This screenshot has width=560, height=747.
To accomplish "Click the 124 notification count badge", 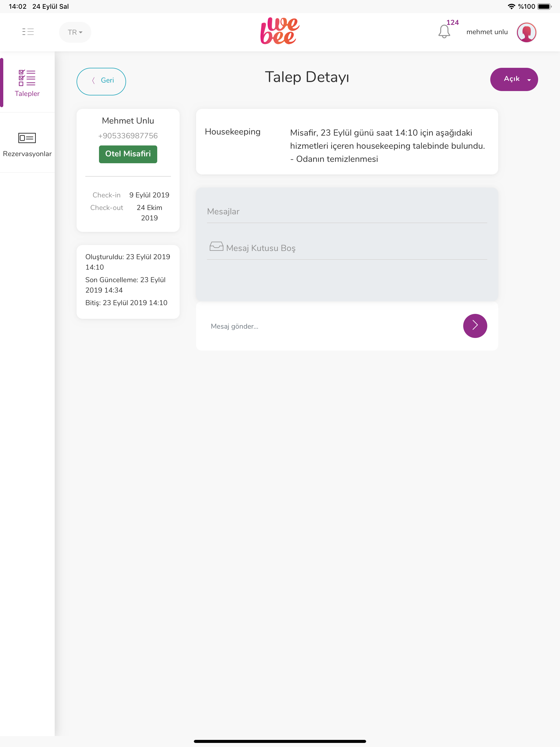I will point(452,23).
